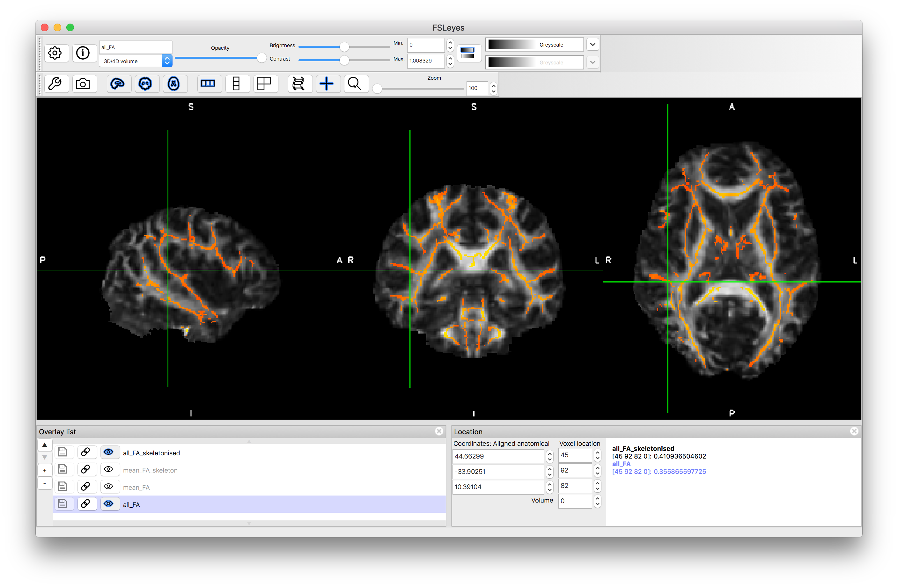The image size is (898, 588).
Task: Toggle the coronal canvas view icon
Action: 145,84
